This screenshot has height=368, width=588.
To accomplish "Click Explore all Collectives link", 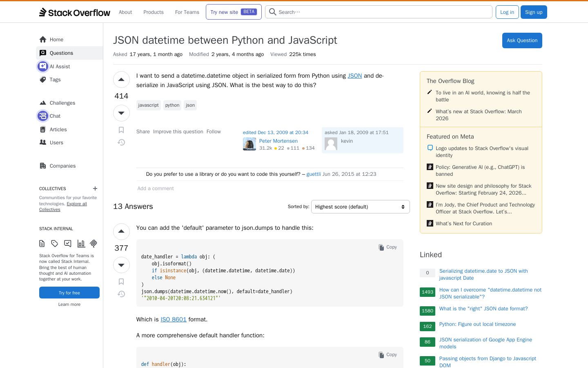I will tap(63, 206).
